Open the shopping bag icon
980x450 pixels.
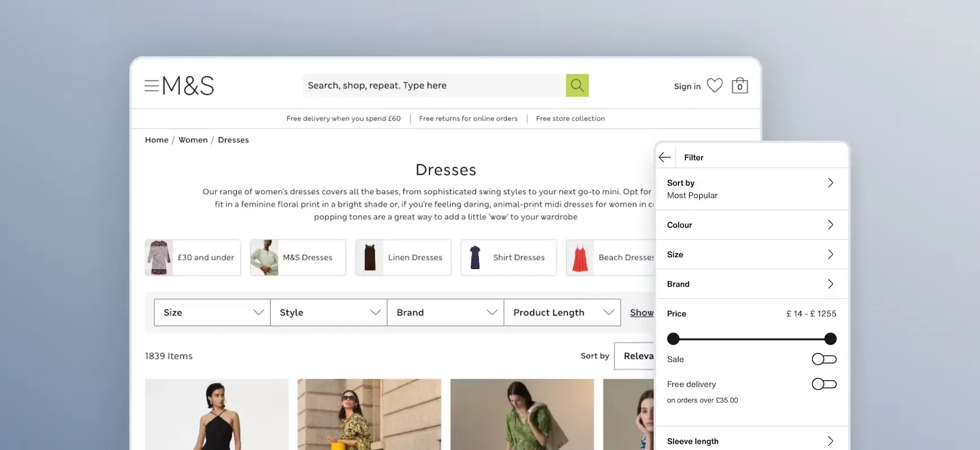coord(739,85)
